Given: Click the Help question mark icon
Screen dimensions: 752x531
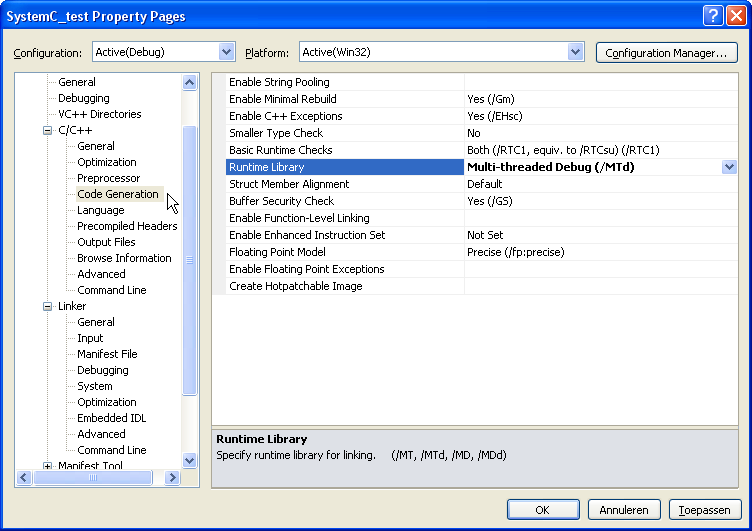Looking at the screenshot, I should (713, 16).
